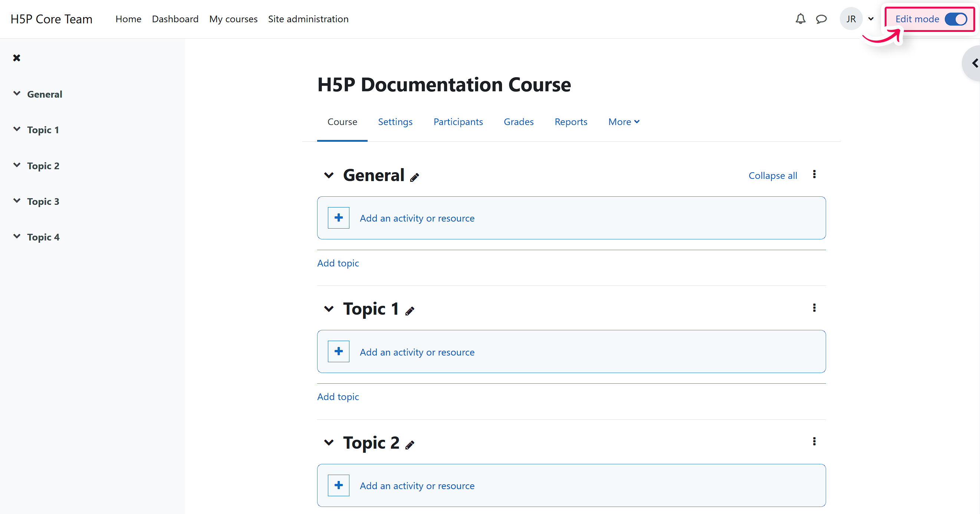
Task: Open the notifications bell
Action: point(800,19)
